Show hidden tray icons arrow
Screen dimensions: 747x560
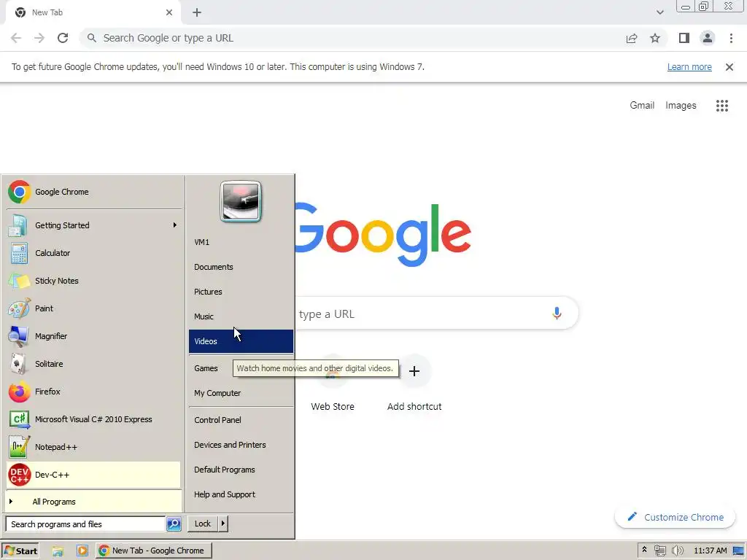644,550
